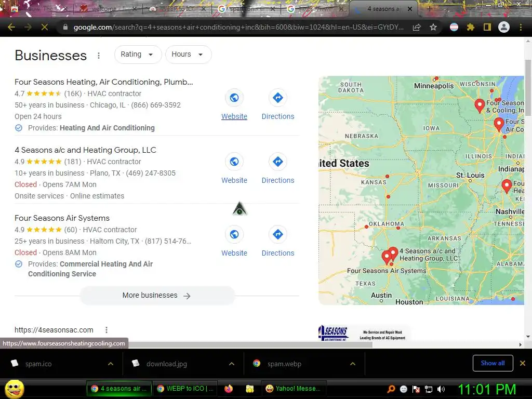
Task: Click the Firefox icon in taskbar
Action: pyautogui.click(x=229, y=389)
